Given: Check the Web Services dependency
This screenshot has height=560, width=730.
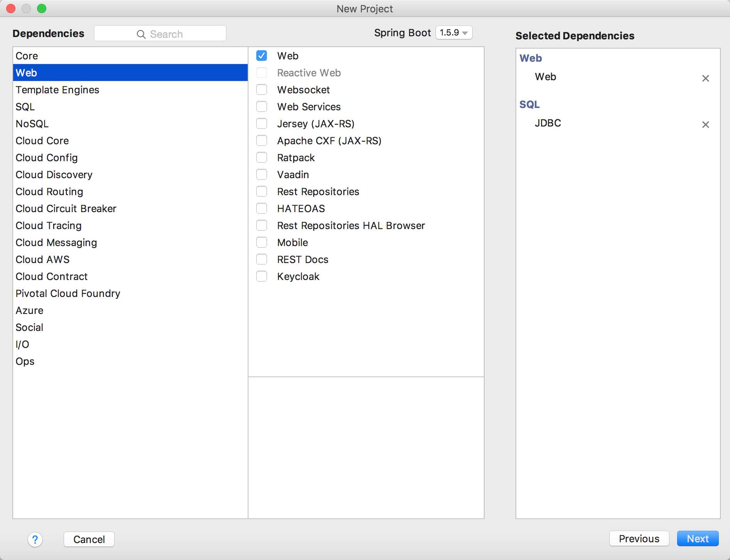Looking at the screenshot, I should [x=262, y=106].
